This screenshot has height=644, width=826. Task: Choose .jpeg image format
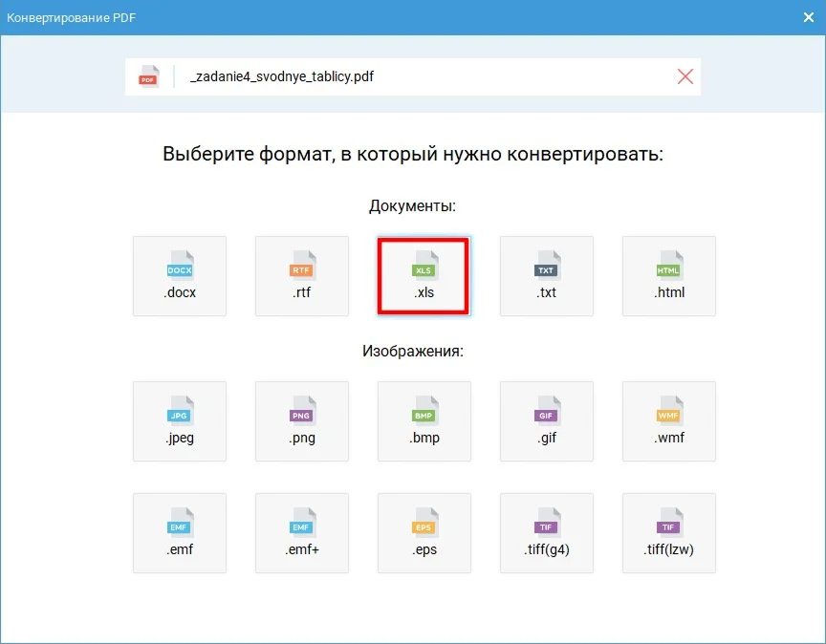[x=180, y=421]
